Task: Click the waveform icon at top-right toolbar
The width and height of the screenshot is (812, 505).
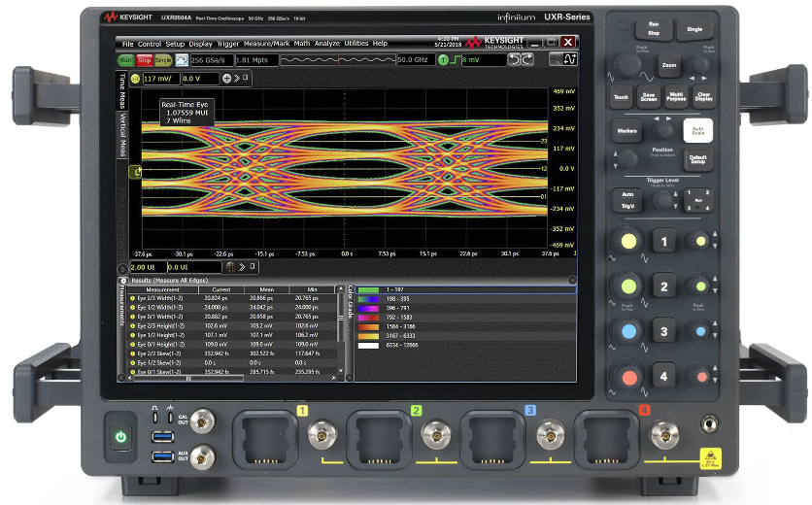Action: coord(569,60)
